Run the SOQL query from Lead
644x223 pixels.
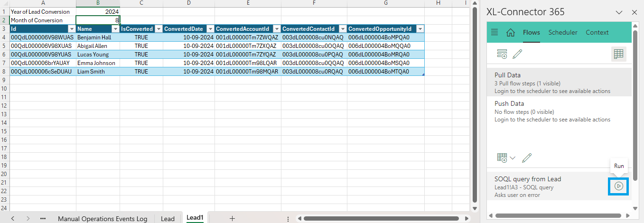tap(618, 186)
